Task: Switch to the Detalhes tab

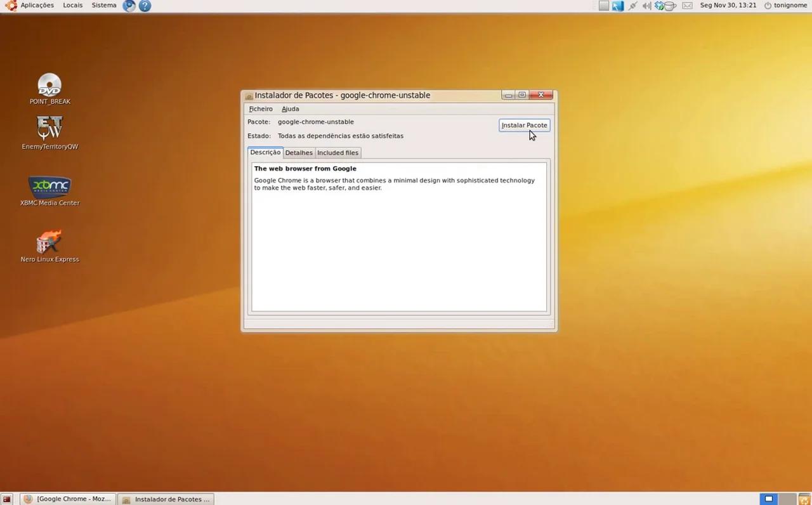Action: pyautogui.click(x=299, y=152)
